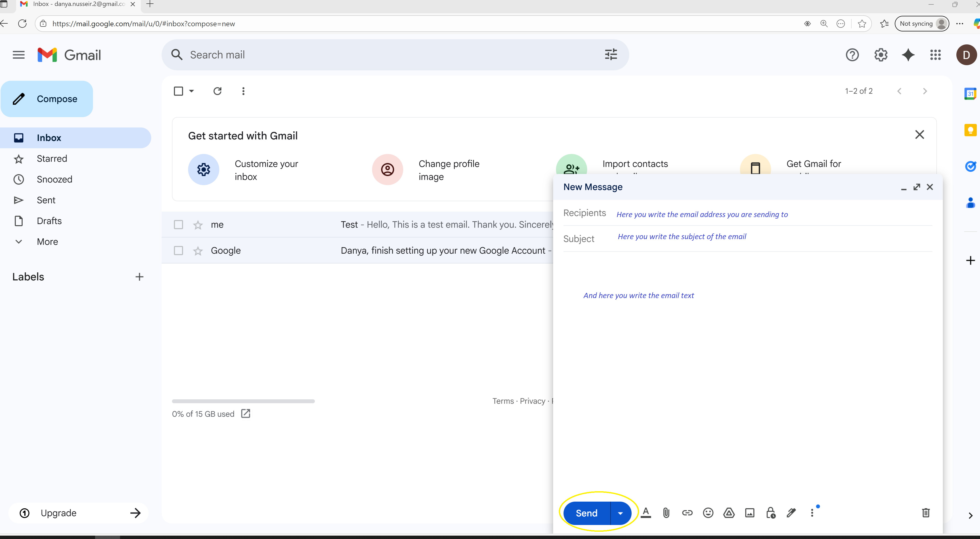Open Gmail settings gear

coord(880,55)
